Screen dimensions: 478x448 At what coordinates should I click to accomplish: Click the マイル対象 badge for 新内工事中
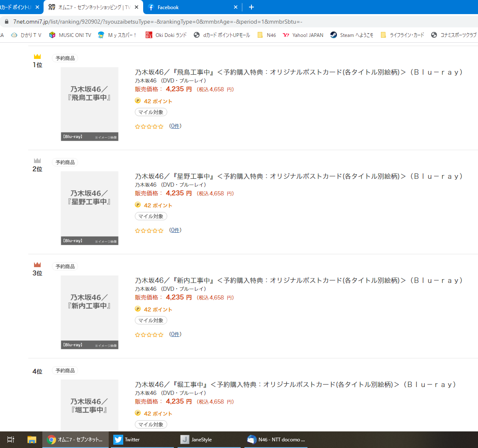(151, 321)
